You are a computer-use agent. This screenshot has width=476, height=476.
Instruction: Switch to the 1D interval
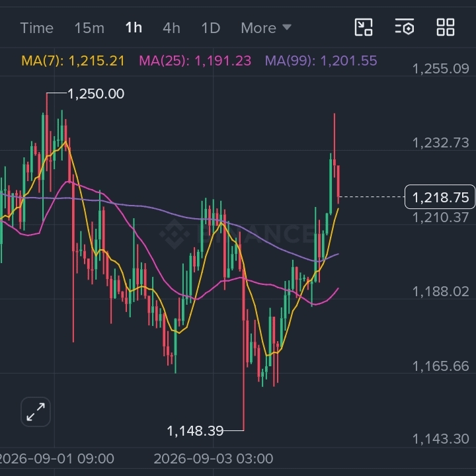(x=211, y=28)
